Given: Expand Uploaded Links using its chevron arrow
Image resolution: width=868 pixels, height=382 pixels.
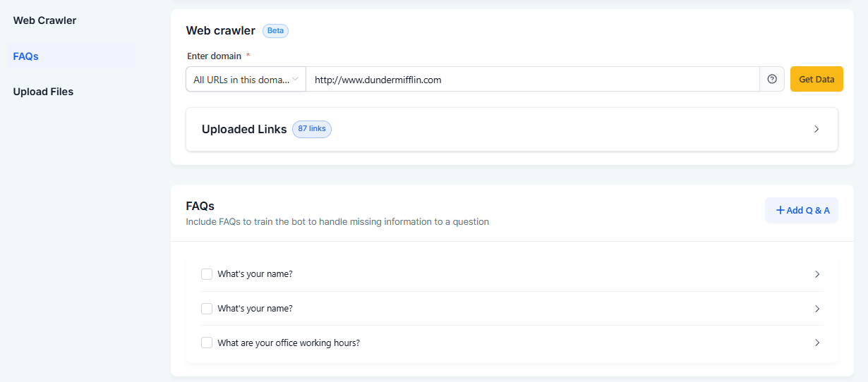Looking at the screenshot, I should pyautogui.click(x=816, y=129).
